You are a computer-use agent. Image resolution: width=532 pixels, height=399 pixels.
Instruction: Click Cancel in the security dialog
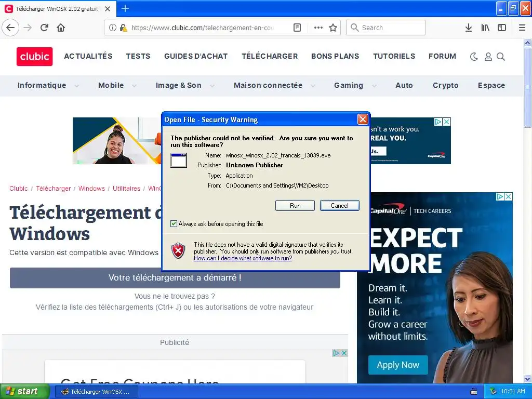click(x=340, y=205)
